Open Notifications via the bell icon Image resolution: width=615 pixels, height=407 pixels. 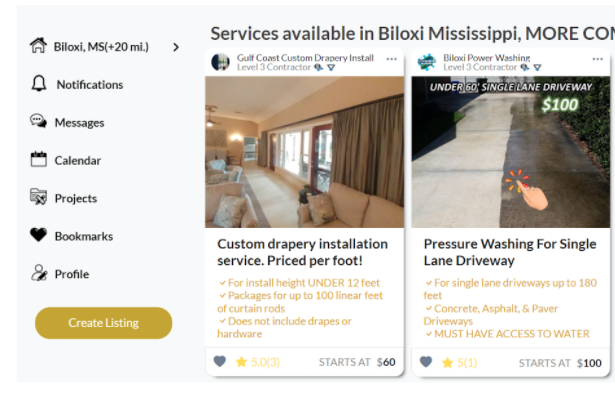pos(38,84)
